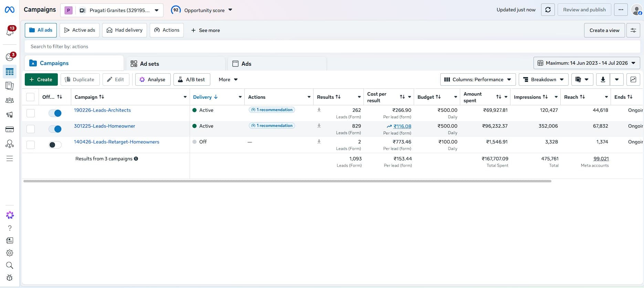Viewport: 644px width, 288px height.
Task: Open the colorful Meta AI assistant icon
Action: 10,215
